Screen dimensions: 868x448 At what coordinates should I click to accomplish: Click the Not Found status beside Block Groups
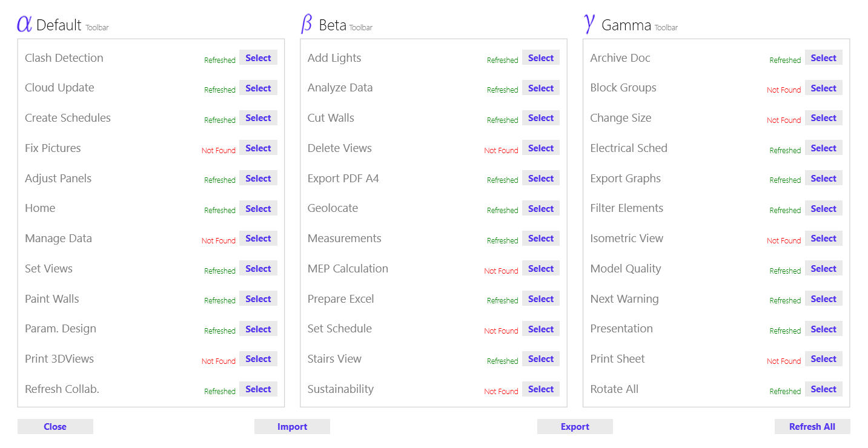tap(783, 90)
